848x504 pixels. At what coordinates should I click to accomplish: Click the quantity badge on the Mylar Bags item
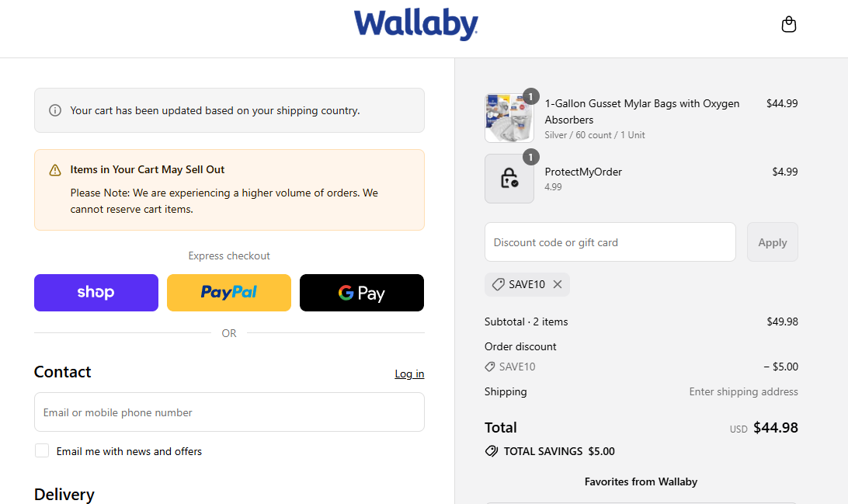530,96
